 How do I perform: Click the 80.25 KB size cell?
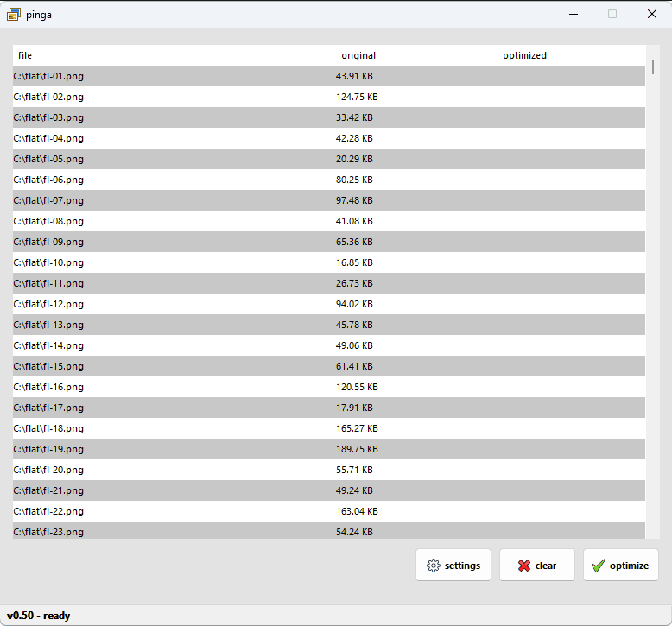pyautogui.click(x=354, y=180)
